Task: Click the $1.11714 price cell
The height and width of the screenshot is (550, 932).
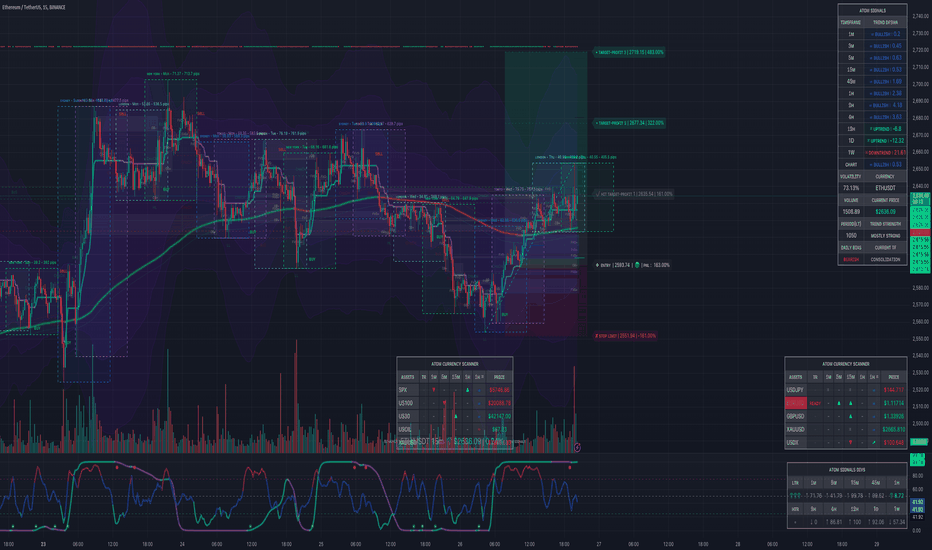Action: click(893, 403)
